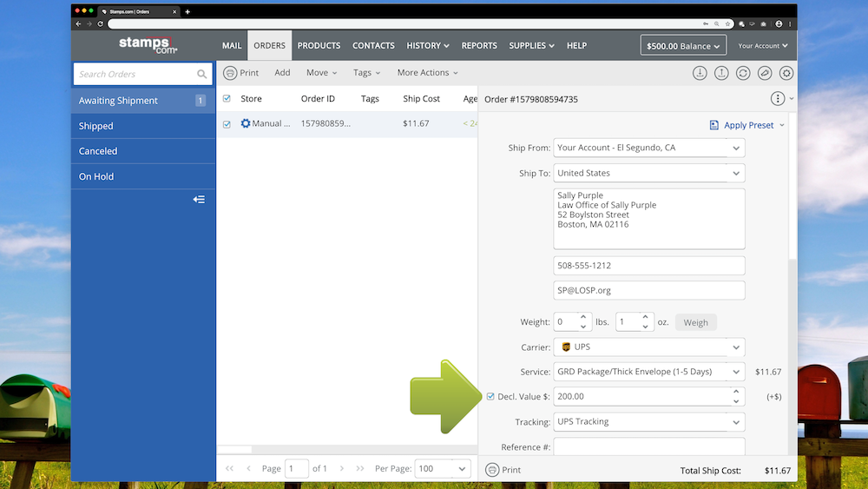868x489 pixels.
Task: Increase the lbs weight stepper
Action: (x=583, y=317)
